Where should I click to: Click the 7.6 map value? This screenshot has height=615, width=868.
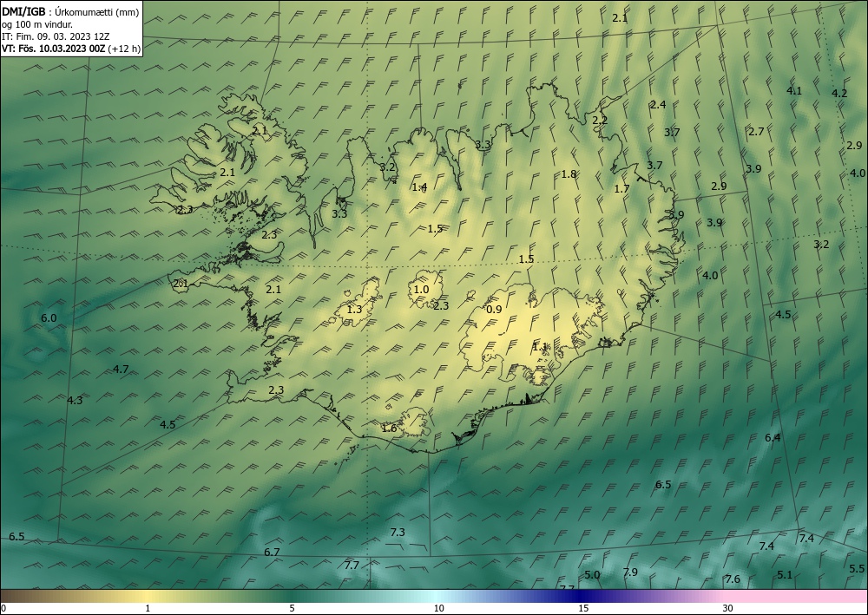[733, 579]
